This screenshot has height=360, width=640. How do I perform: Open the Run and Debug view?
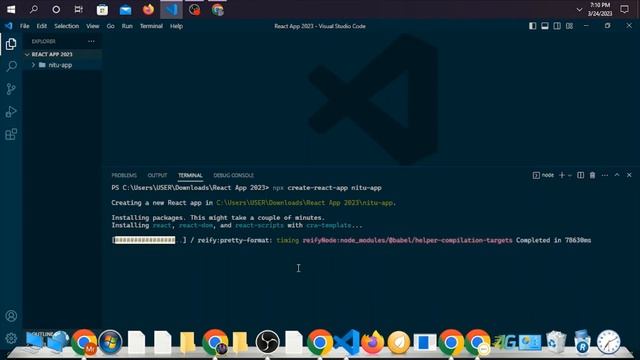tap(11, 111)
